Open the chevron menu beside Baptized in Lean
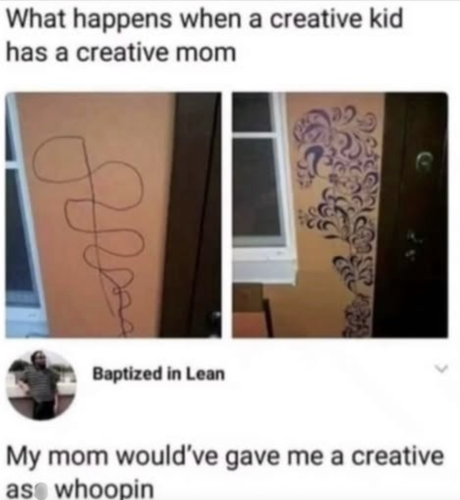460x500 pixels. pyautogui.click(x=441, y=369)
